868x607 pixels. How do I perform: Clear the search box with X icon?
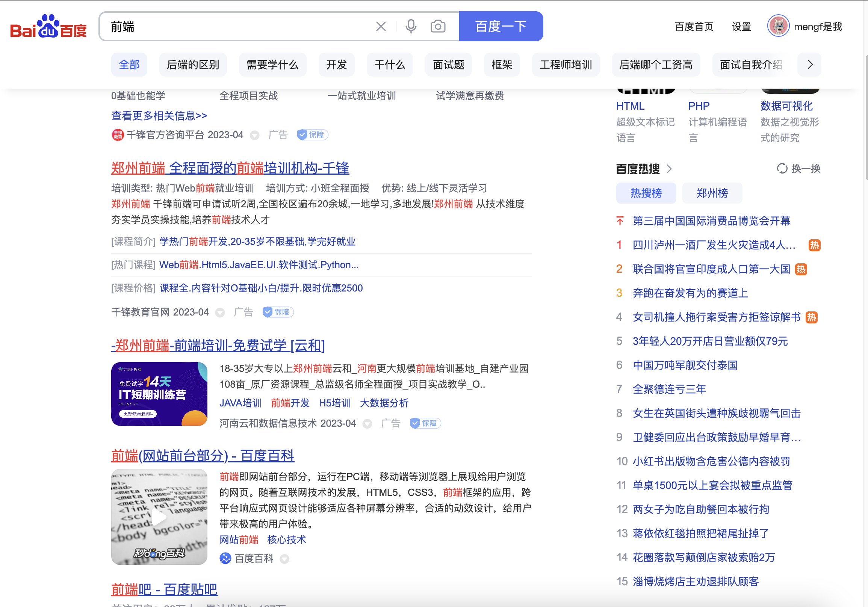click(381, 26)
